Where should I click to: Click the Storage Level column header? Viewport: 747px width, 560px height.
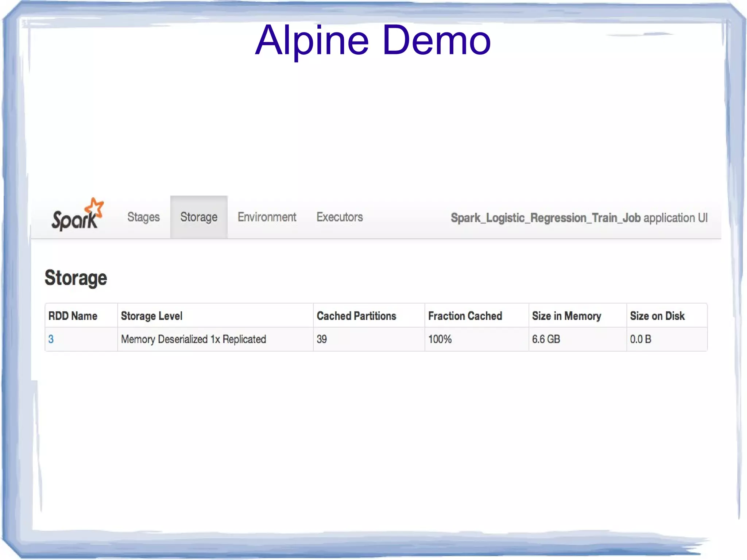pyautogui.click(x=152, y=316)
